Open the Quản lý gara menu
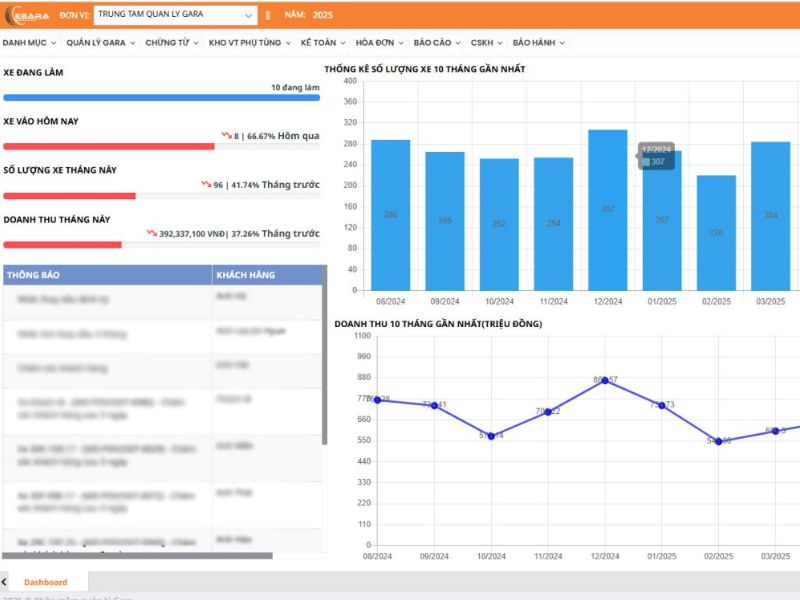The width and height of the screenshot is (800, 600). 100,43
